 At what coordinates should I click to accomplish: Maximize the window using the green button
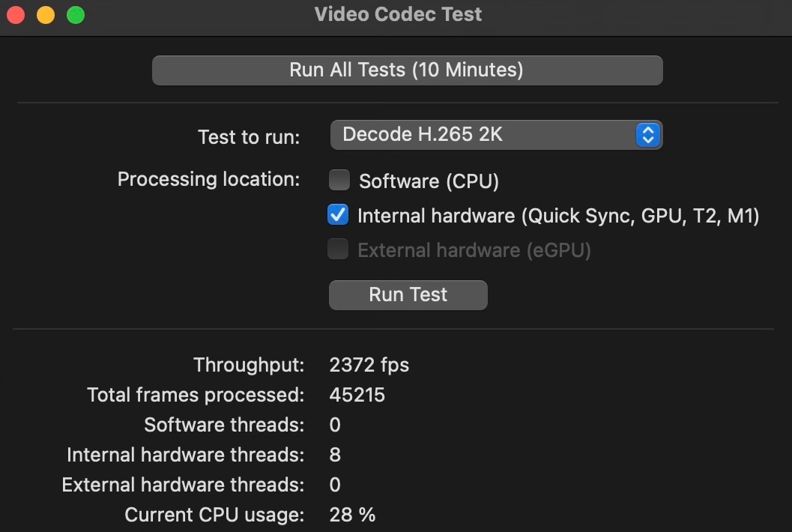(76, 14)
